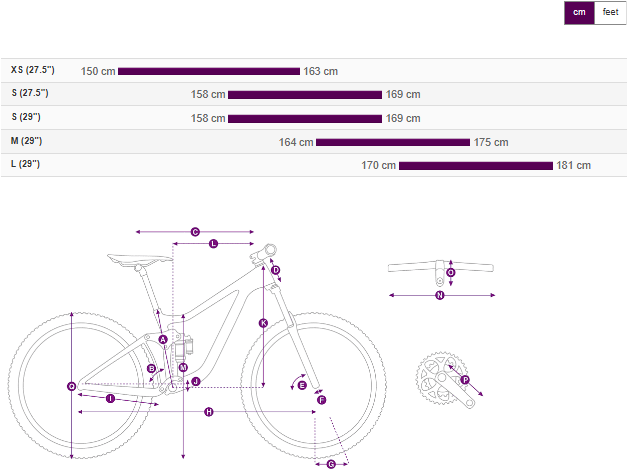Click geometry marker P on the crankset

pyautogui.click(x=464, y=380)
